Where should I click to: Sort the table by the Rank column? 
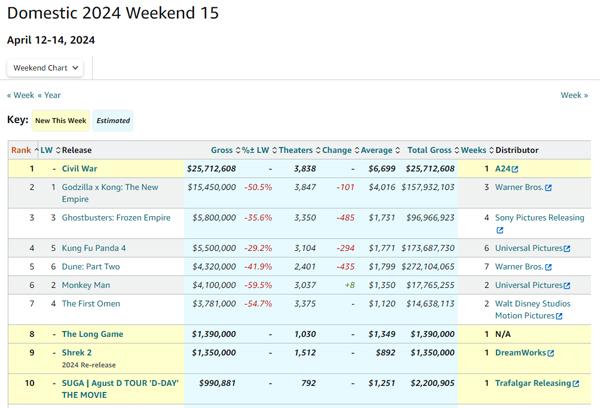[x=21, y=150]
